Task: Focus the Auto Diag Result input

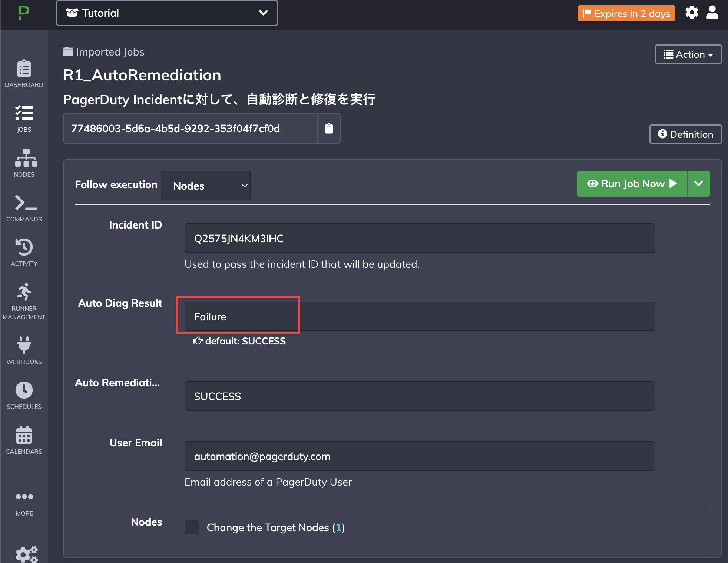Action: click(420, 316)
